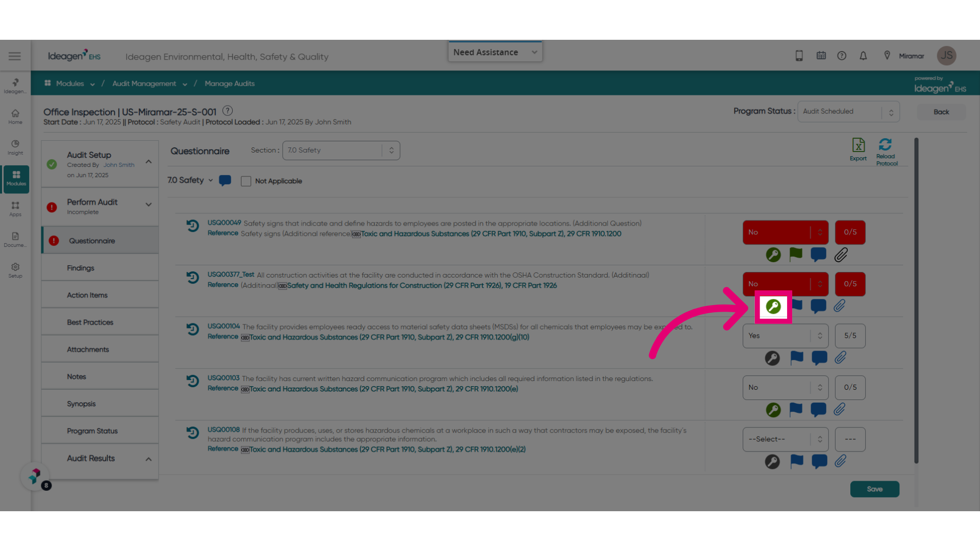Screen dimensions: 980x551
Task: Collapse Audit Results panel chevron
Action: [149, 459]
